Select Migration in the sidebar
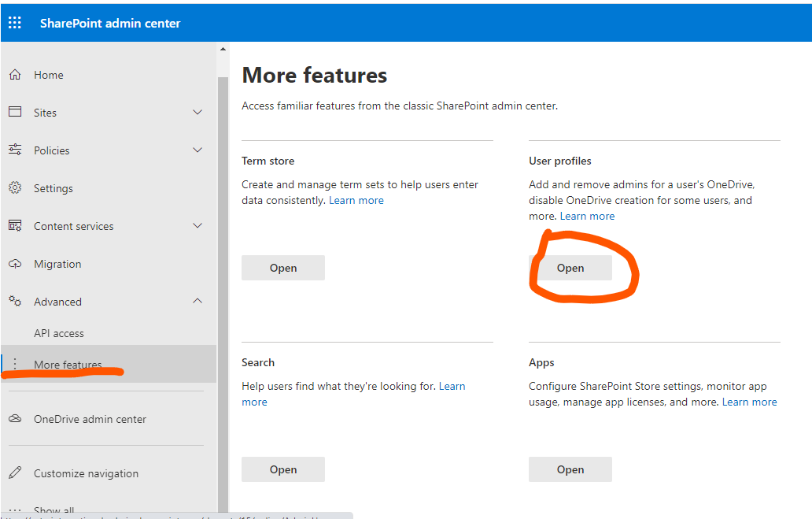Image resolution: width=812 pixels, height=519 pixels. [x=57, y=265]
